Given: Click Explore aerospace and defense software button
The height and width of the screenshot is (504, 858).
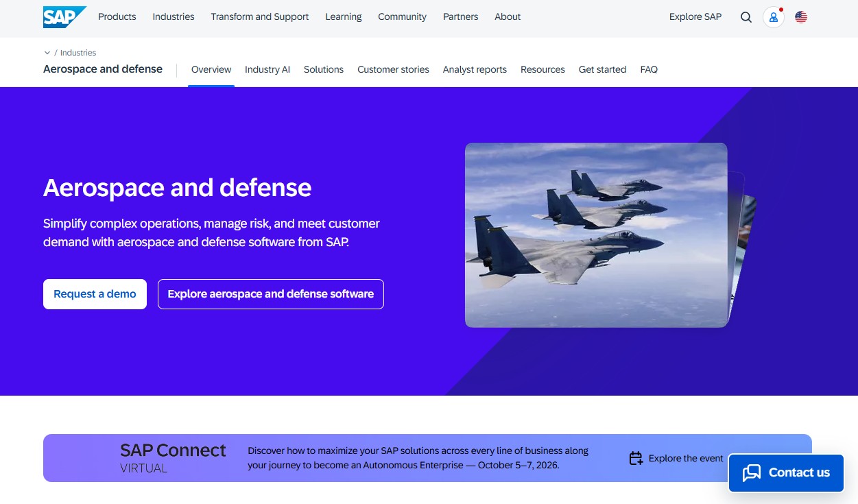Looking at the screenshot, I should (x=271, y=294).
